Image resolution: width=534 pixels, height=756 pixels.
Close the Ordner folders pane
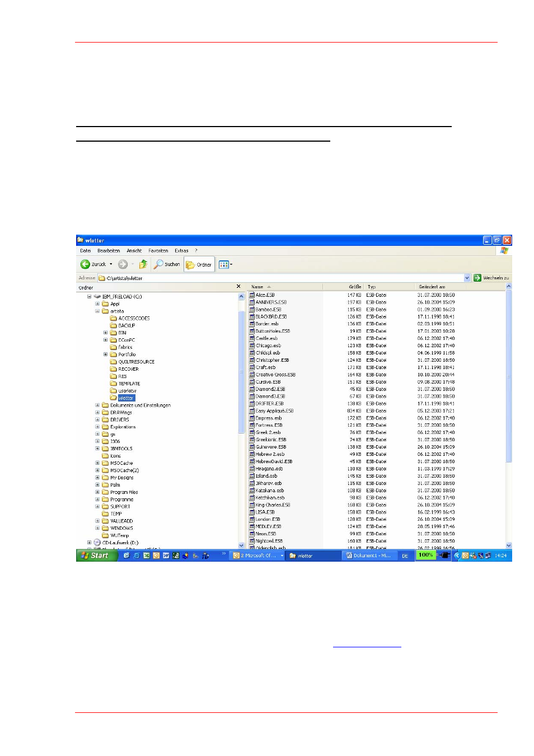point(238,287)
